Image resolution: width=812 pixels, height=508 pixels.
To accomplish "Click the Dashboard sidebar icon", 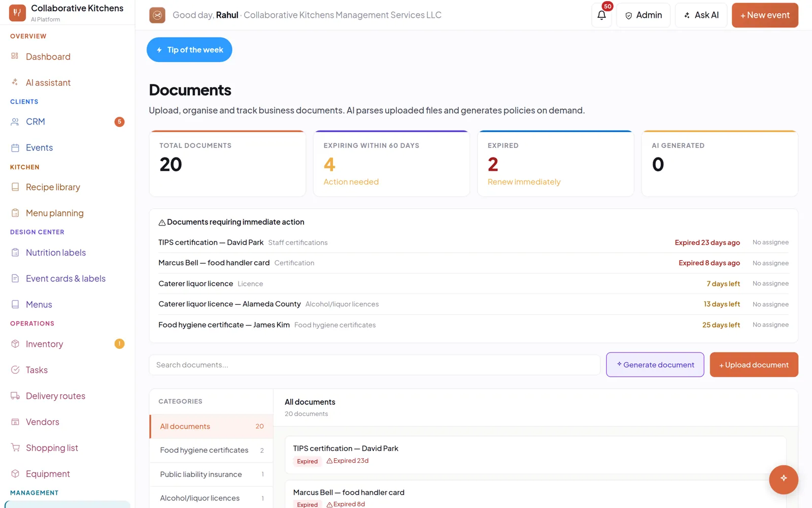I will pyautogui.click(x=15, y=56).
